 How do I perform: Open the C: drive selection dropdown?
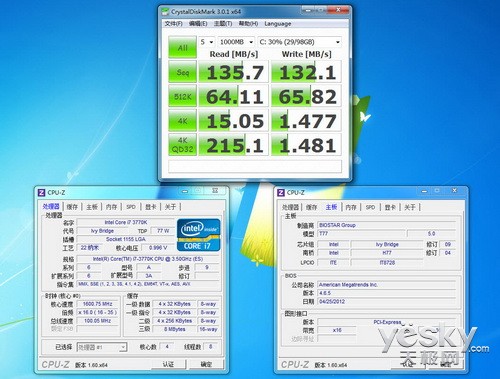299,42
